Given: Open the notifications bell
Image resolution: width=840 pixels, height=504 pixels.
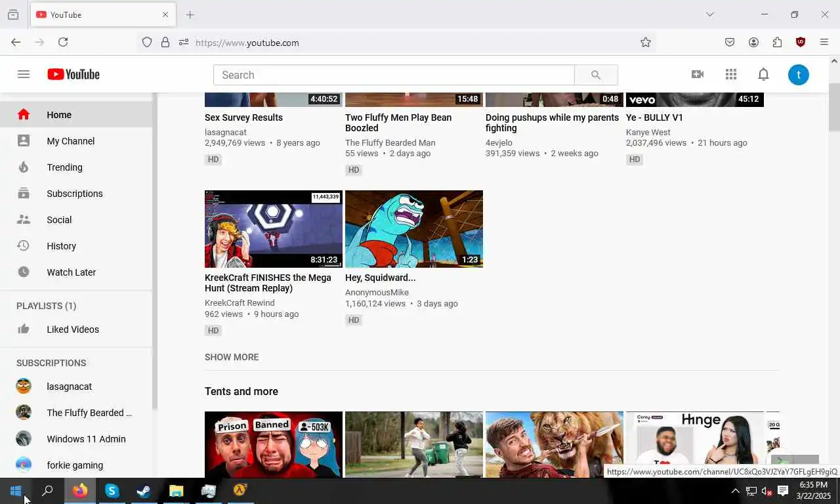Looking at the screenshot, I should click(763, 74).
